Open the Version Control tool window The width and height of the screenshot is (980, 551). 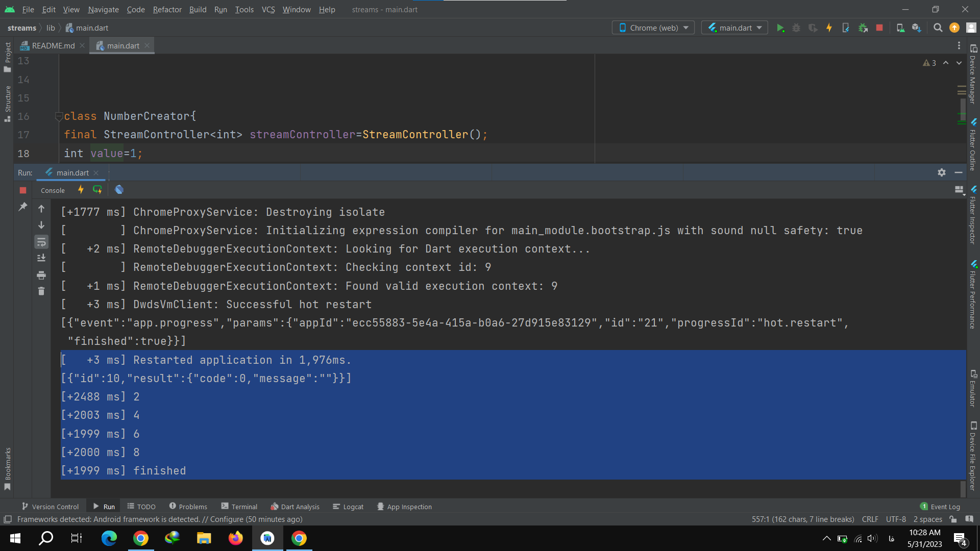[50, 507]
